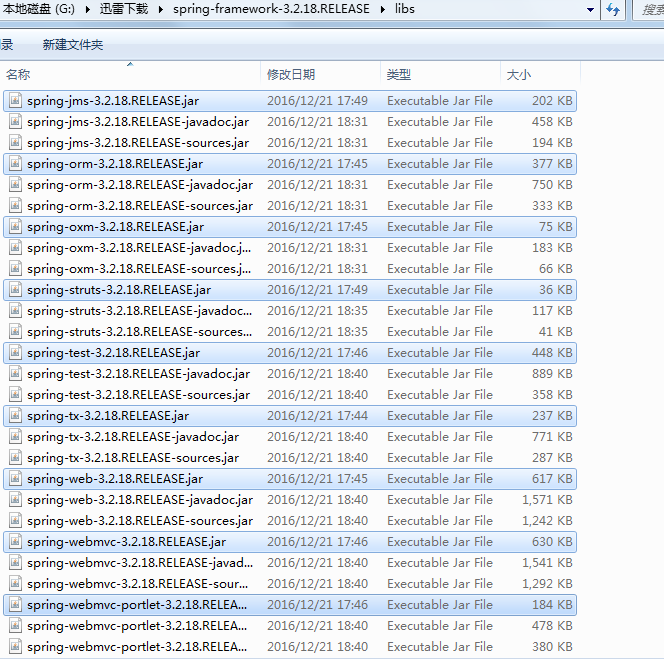Click jar icon of spring-web-3.2.18.RELEASE.jar

(x=16, y=479)
